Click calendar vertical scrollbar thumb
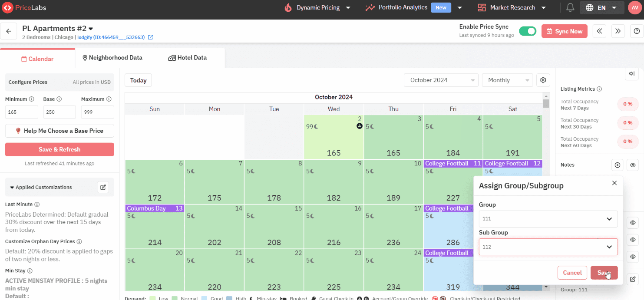The width and height of the screenshot is (644, 300). [546, 103]
